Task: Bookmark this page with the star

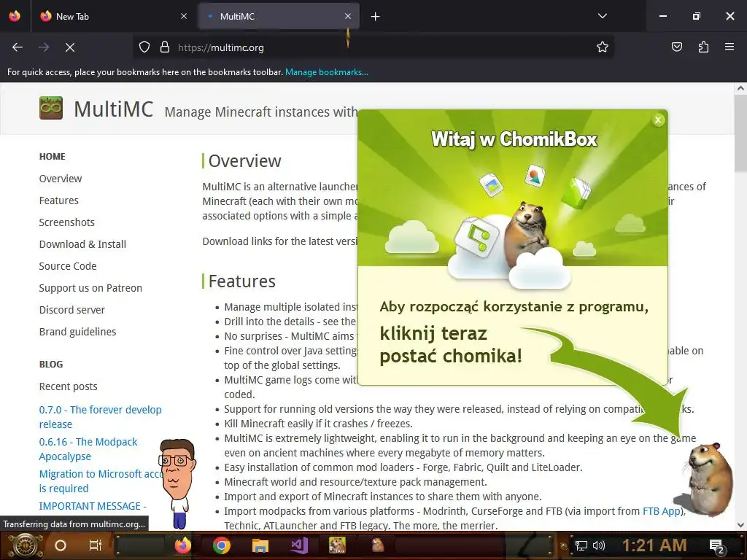Action: (x=602, y=47)
